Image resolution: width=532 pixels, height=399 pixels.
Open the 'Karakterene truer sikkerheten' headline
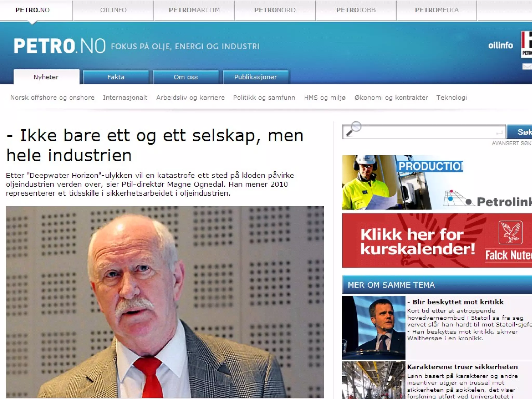pos(462,367)
